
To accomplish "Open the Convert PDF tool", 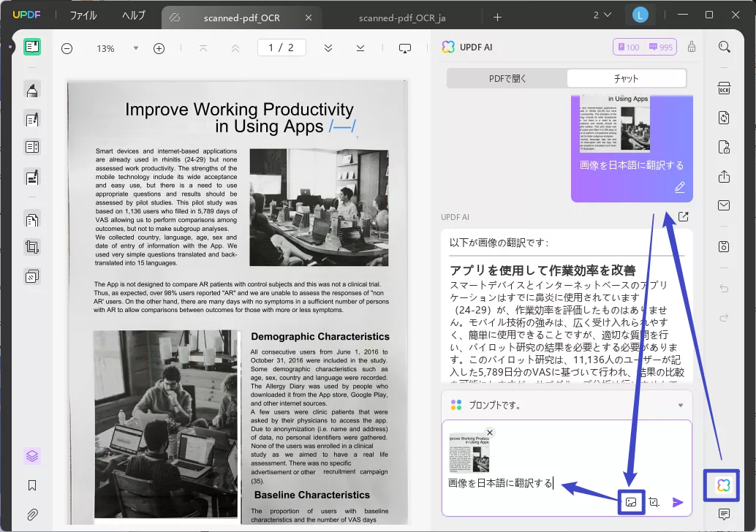I will click(x=724, y=118).
